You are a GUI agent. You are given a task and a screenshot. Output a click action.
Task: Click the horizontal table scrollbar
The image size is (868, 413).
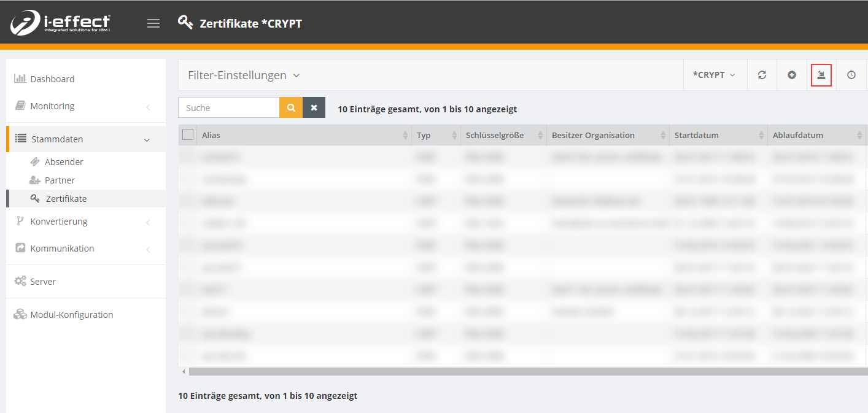pyautogui.click(x=522, y=371)
